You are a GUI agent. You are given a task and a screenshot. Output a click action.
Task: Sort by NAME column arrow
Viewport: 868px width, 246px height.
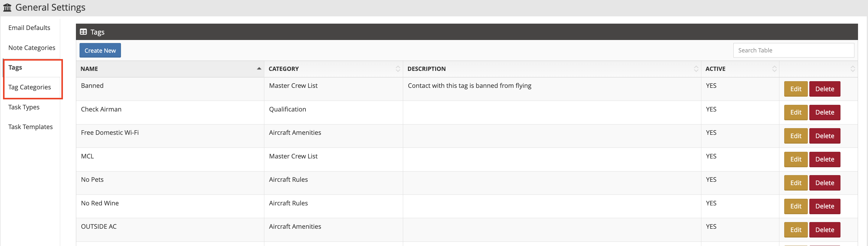point(259,68)
